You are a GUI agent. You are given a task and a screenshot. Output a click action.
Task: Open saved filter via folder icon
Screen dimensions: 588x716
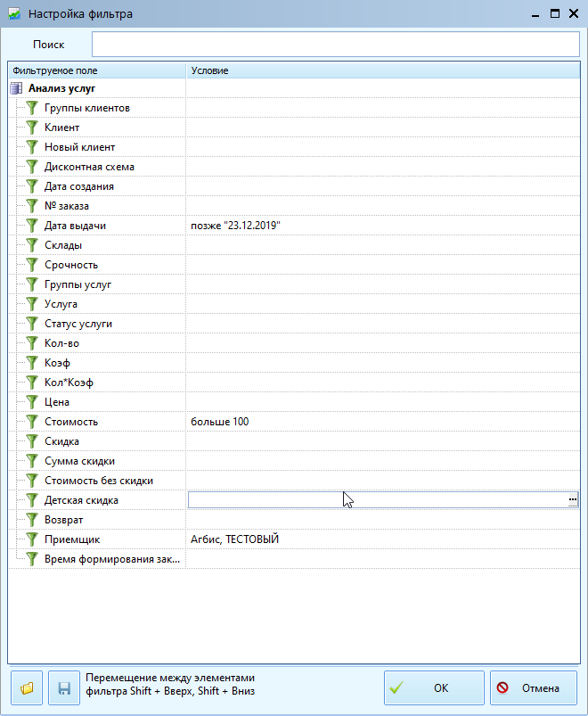pos(27,687)
